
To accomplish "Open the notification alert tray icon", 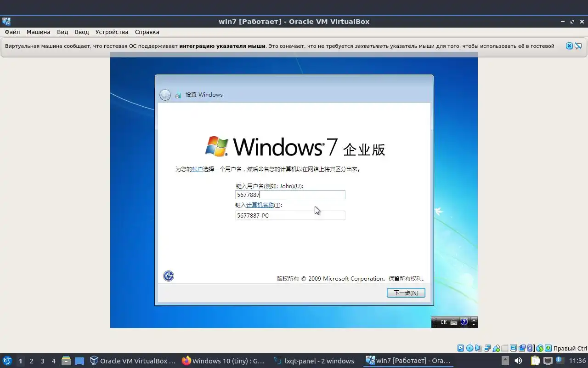I will [560, 360].
